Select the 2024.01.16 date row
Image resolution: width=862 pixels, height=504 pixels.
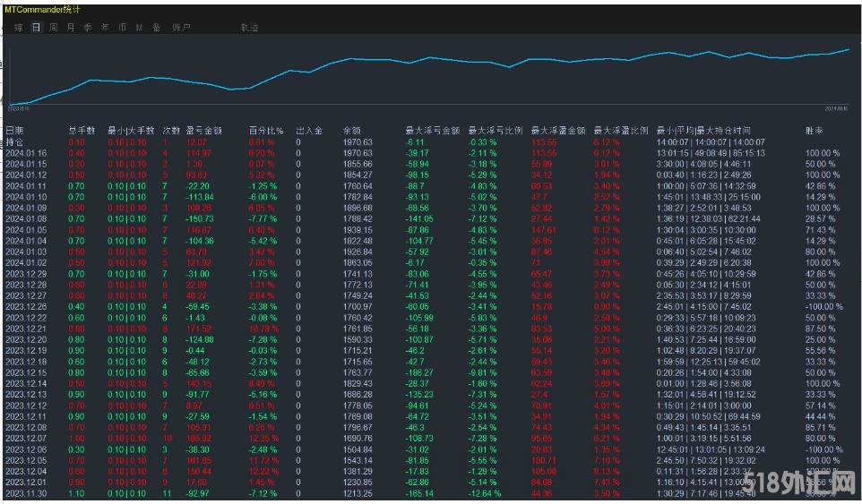[26, 153]
